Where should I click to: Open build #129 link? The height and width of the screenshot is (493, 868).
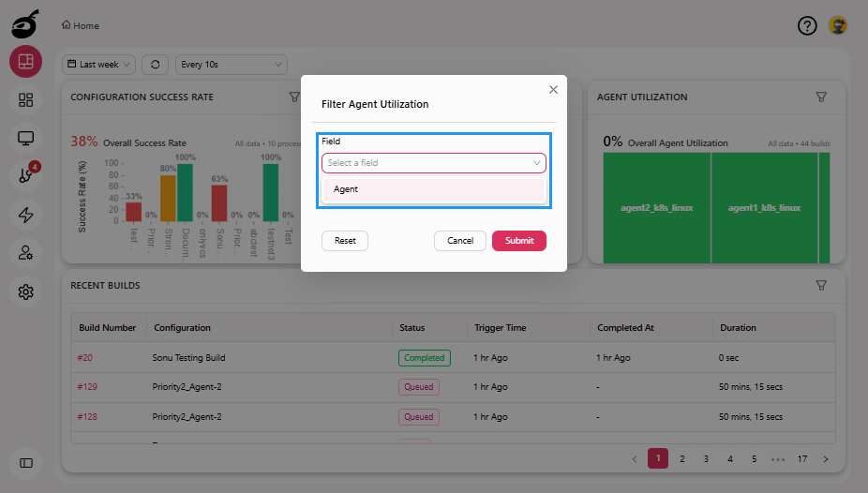tap(87, 387)
